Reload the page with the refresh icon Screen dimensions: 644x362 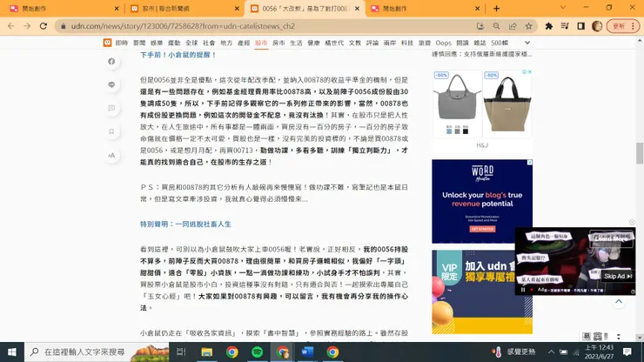pyautogui.click(x=44, y=26)
